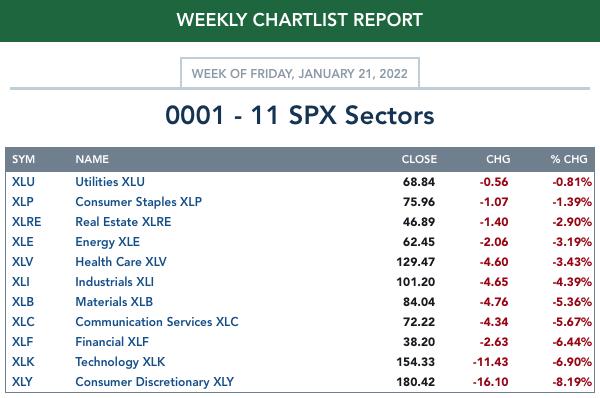Viewport: 600px width, 398px height.
Task: Open the Technology XLK link
Action: pyautogui.click(x=120, y=362)
